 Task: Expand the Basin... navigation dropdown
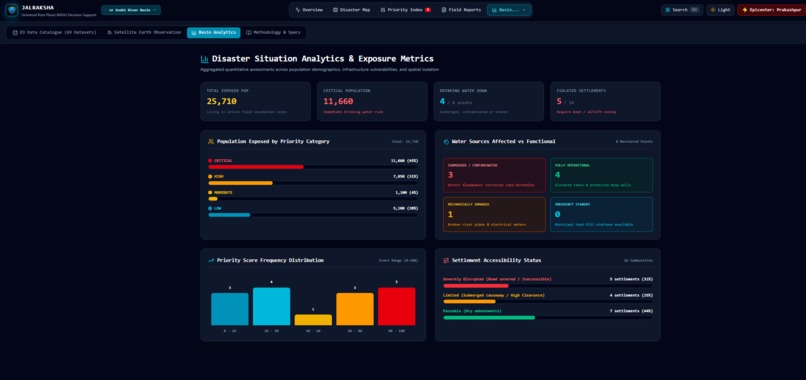click(509, 10)
